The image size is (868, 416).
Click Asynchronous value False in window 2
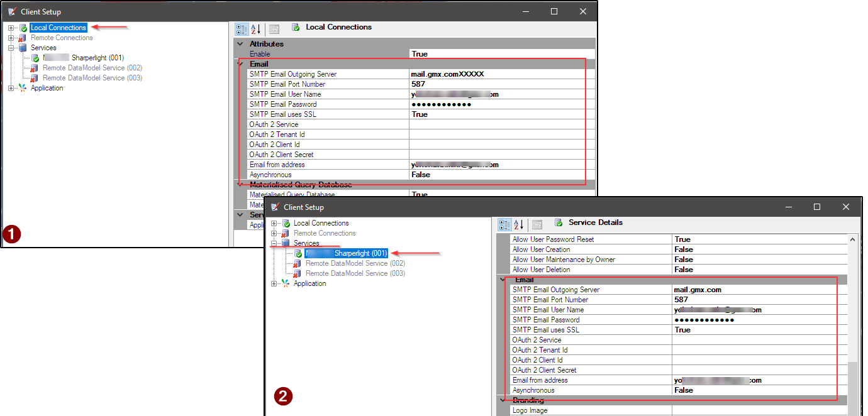pos(759,390)
